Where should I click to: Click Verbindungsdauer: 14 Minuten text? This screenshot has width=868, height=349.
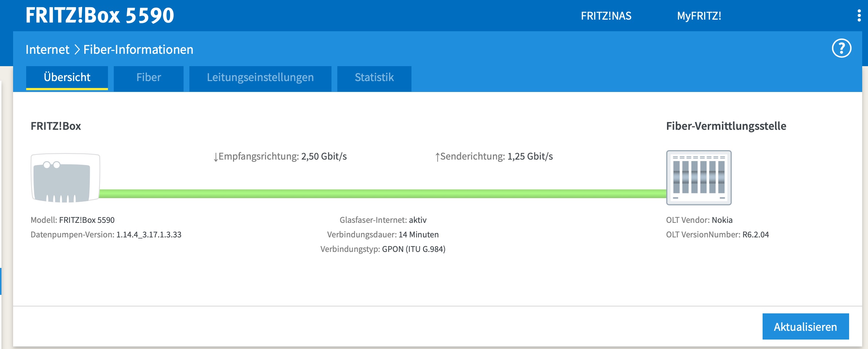[383, 234]
